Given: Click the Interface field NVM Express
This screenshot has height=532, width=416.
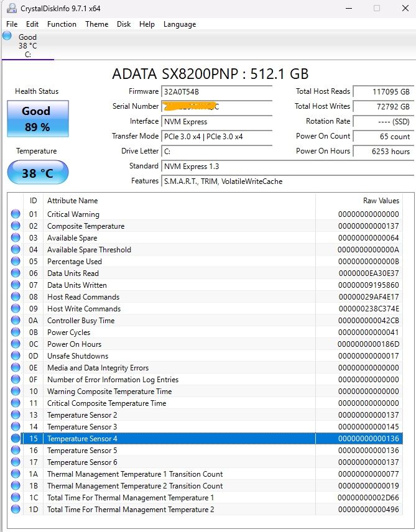Looking at the screenshot, I should pos(216,121).
